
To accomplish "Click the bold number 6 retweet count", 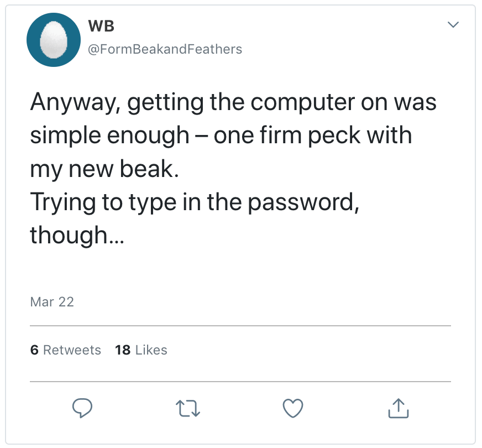I will coord(34,350).
